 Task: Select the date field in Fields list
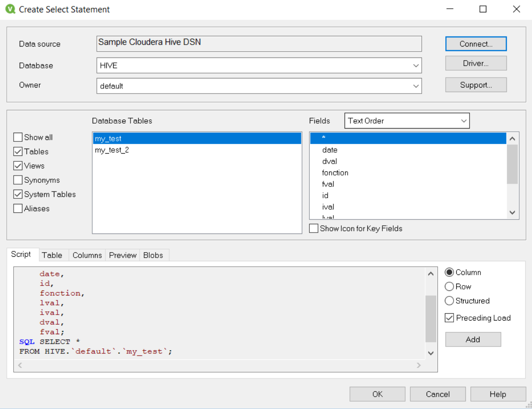(408, 150)
